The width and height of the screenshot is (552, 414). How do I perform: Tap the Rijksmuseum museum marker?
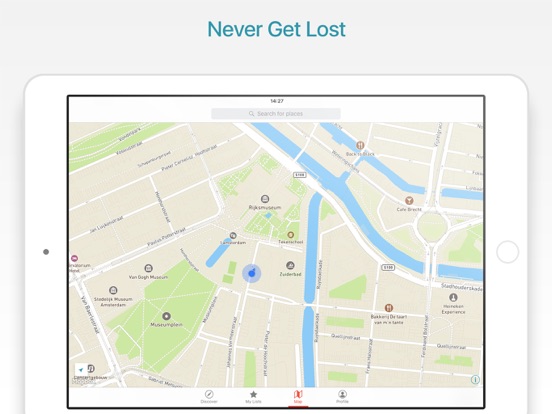pyautogui.click(x=265, y=199)
